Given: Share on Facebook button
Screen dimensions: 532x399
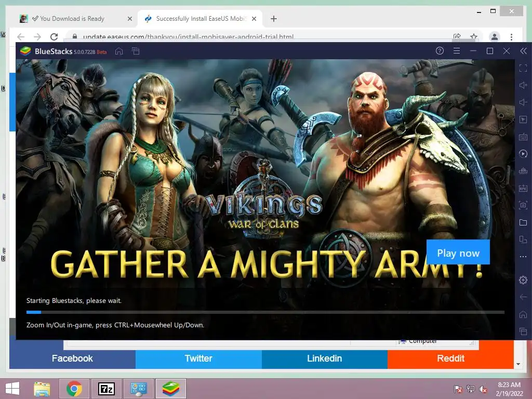Looking at the screenshot, I should pyautogui.click(x=72, y=358).
